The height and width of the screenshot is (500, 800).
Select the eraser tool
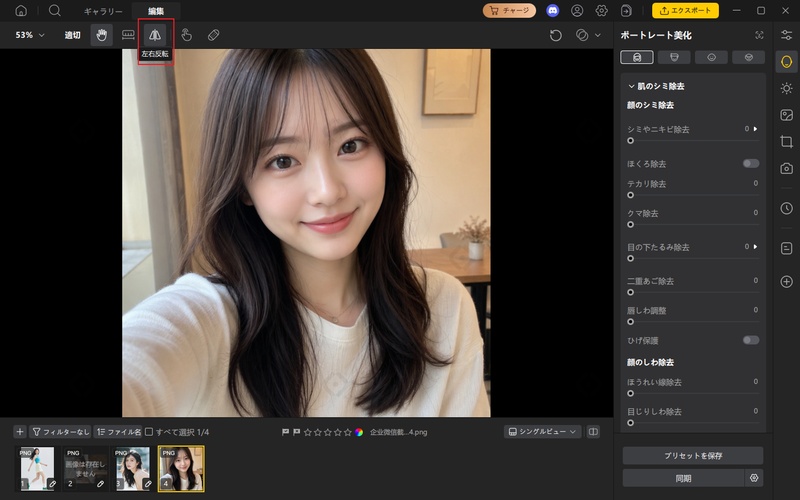213,35
